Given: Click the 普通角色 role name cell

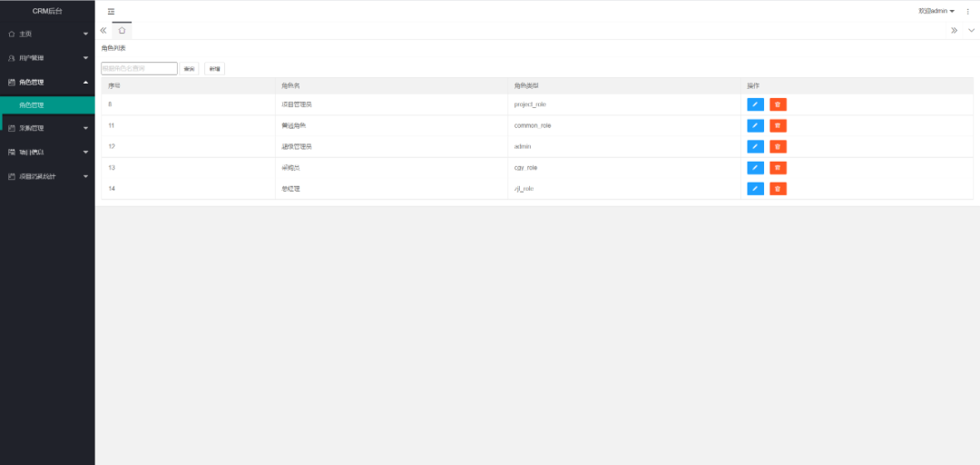Looking at the screenshot, I should pyautogui.click(x=391, y=126).
